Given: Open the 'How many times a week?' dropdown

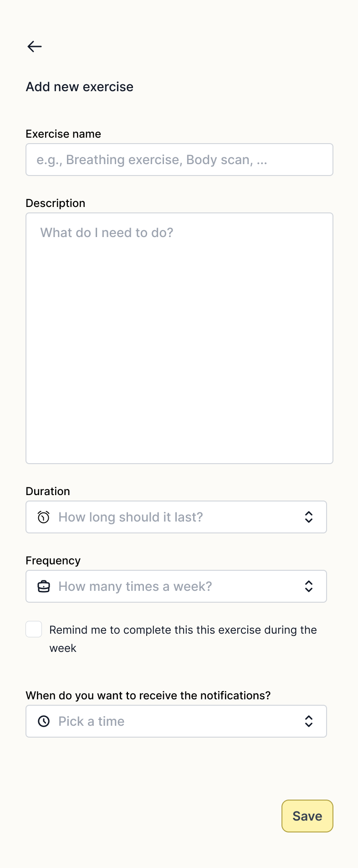Looking at the screenshot, I should pyautogui.click(x=176, y=586).
